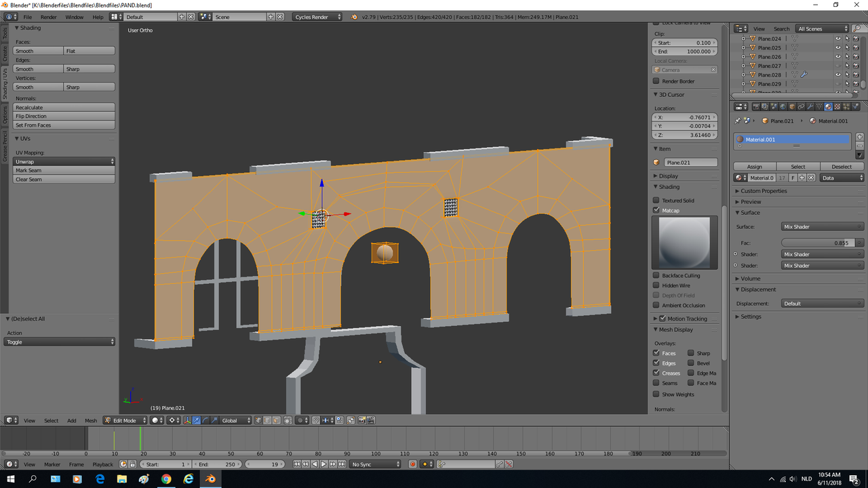Screen dimensions: 868x488
Task: Select vertex select mode in 3D header
Action: [258, 420]
